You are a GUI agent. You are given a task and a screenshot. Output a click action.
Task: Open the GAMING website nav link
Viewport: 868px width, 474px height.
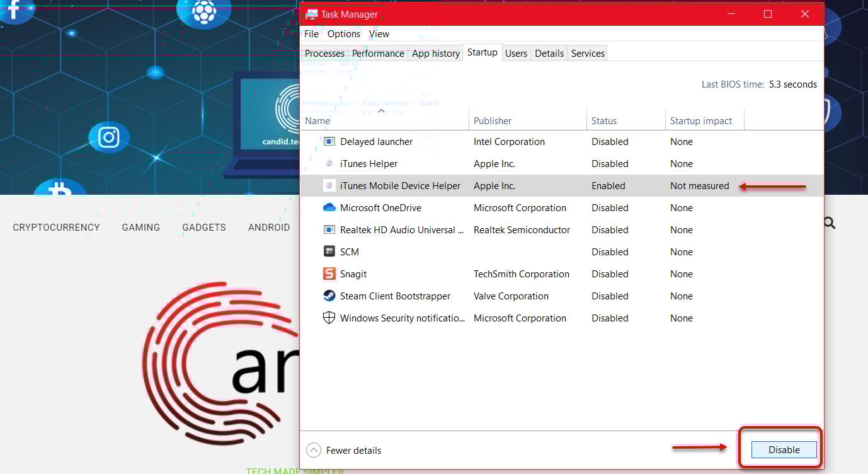[x=141, y=228]
